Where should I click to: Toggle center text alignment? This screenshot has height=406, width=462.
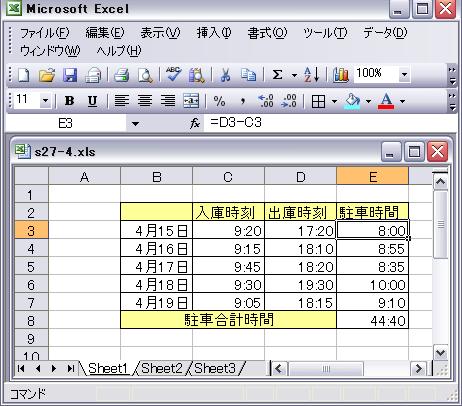(145, 101)
